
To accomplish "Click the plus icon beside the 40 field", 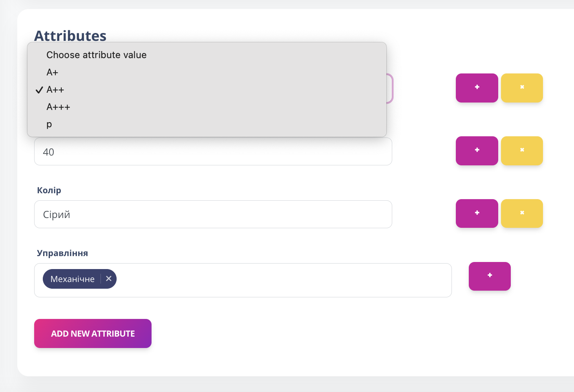I will tap(477, 150).
